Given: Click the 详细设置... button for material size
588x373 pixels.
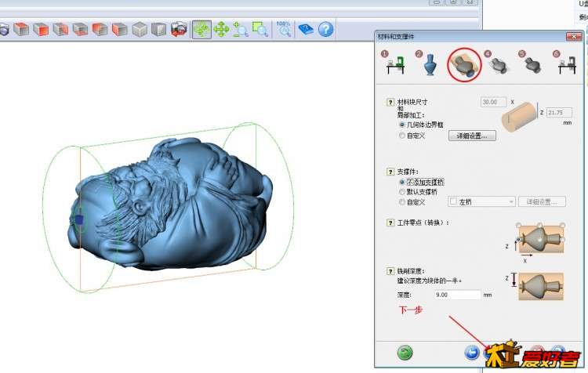Looking at the screenshot, I should point(472,136).
